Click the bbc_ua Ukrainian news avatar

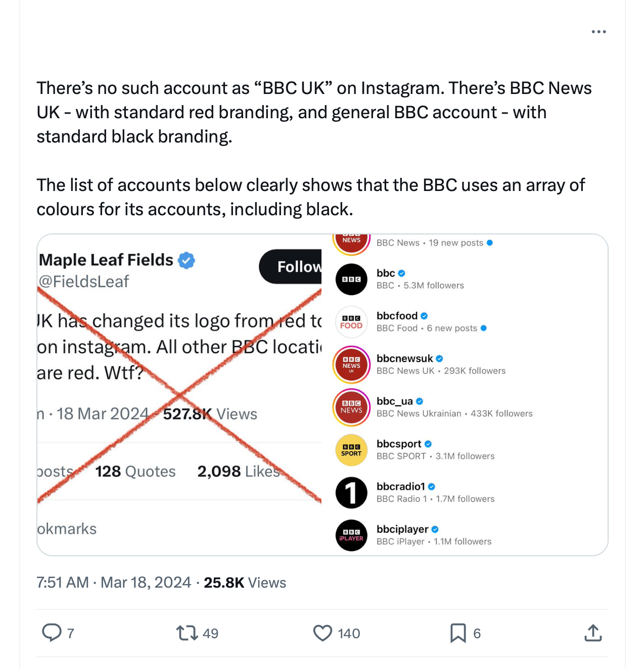coord(351,407)
